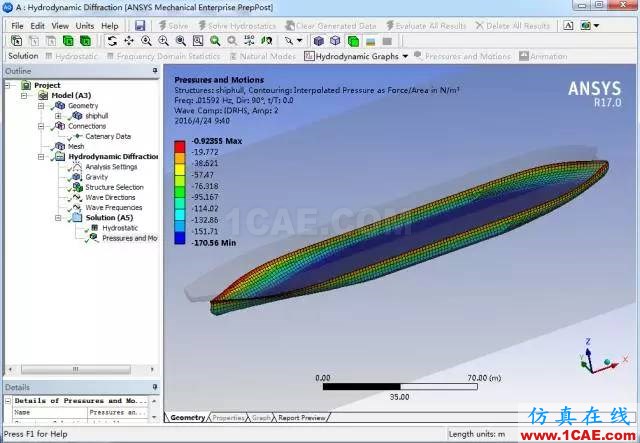The image size is (640, 443).
Task: Collapse the Model (A3) node
Action: pos(24,96)
